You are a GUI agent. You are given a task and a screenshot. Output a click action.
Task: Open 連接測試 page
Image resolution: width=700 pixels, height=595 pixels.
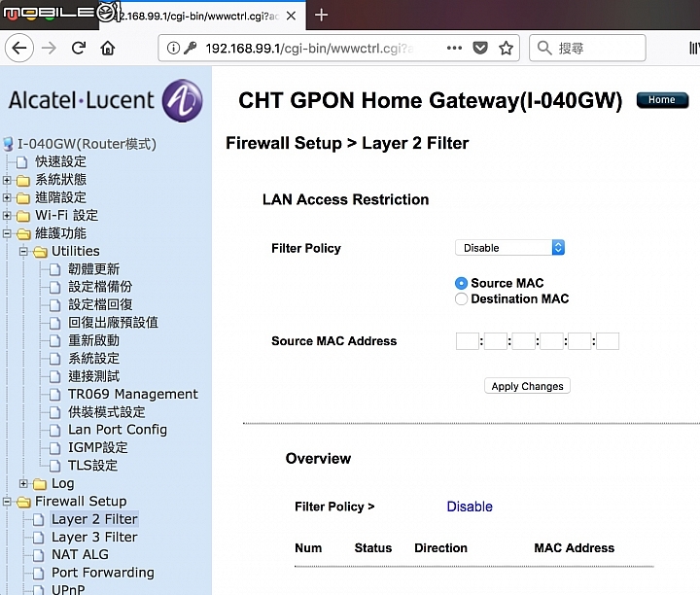pos(93,376)
